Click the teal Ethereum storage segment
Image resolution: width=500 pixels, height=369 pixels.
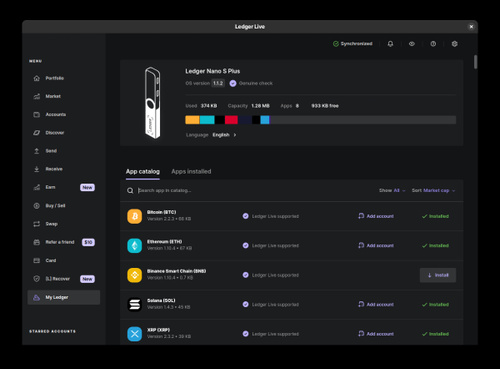207,120
